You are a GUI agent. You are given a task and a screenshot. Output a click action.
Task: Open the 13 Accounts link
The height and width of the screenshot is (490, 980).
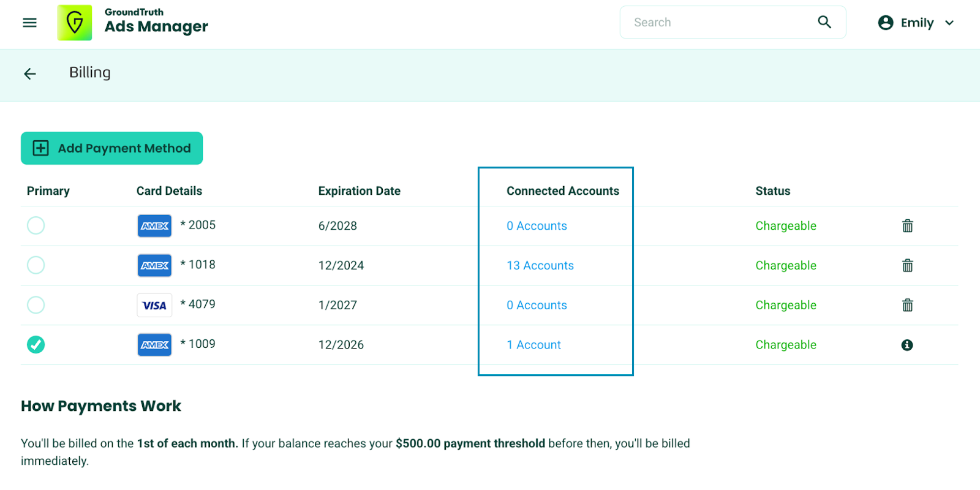[x=540, y=266]
